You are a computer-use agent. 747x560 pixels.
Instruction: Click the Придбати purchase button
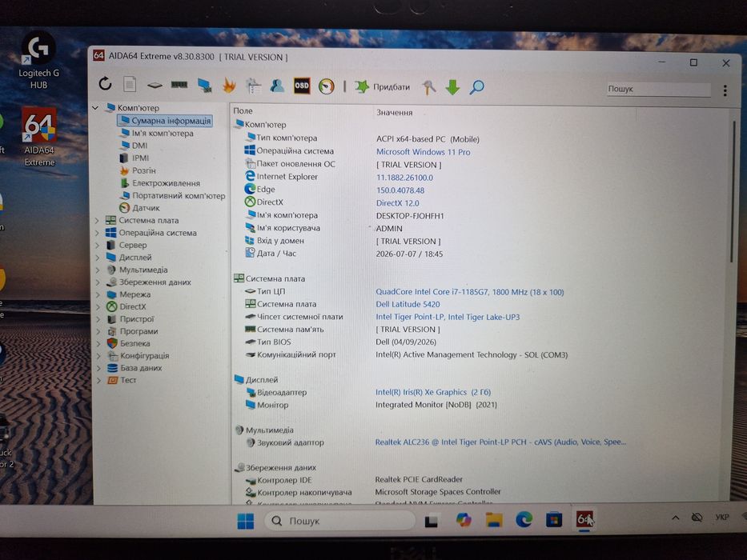(382, 86)
